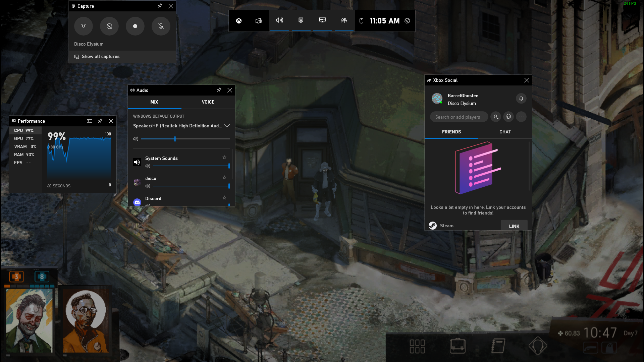Screen dimensions: 644x362
Task: Click the orange health counter badge
Action: [16, 277]
